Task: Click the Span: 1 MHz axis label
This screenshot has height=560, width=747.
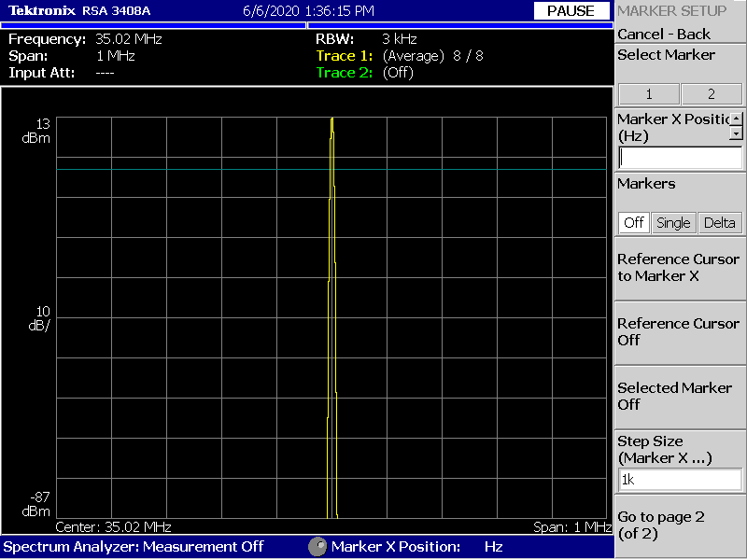Action: [572, 527]
